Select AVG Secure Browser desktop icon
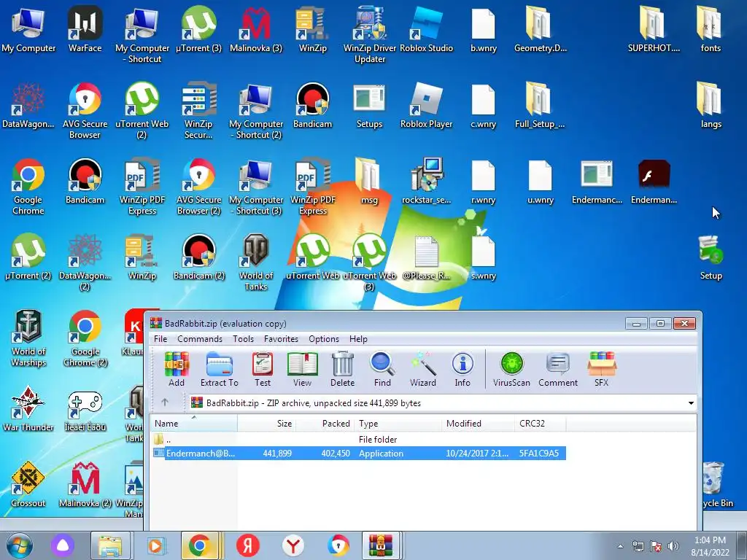The width and height of the screenshot is (747, 560). tap(85, 111)
